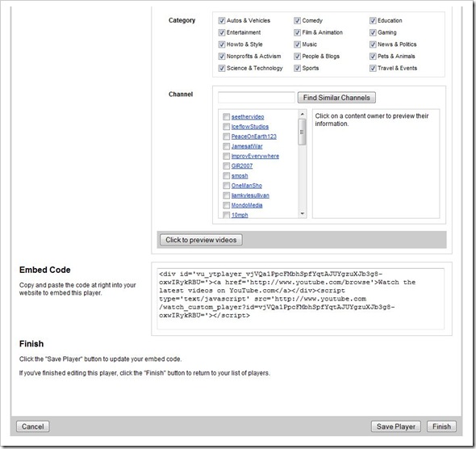Preview the ImprovEverywhere channel link
The image size is (476, 449).
[x=255, y=156]
